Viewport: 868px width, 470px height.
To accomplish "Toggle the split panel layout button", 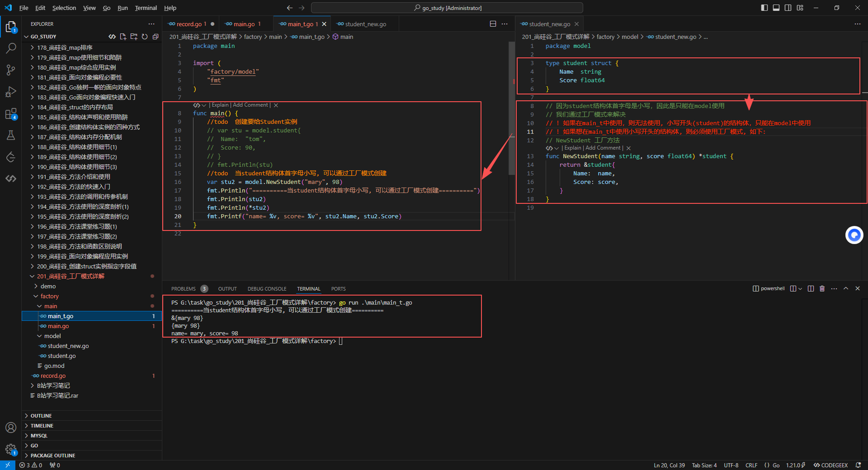I will click(x=793, y=288).
